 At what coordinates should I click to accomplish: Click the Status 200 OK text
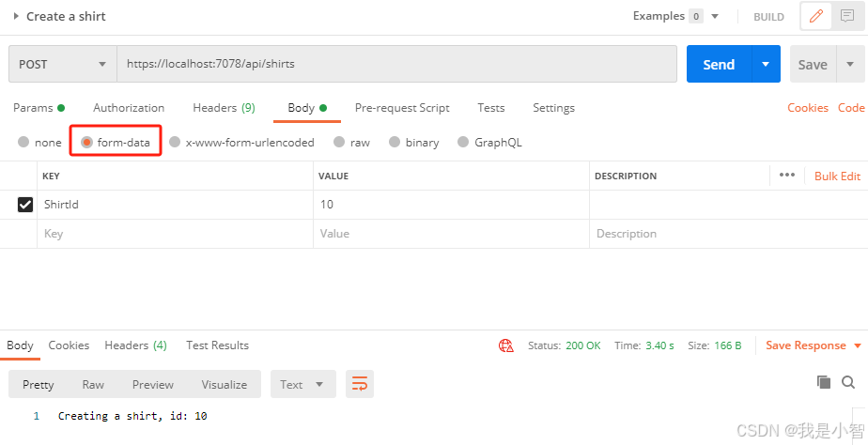click(564, 345)
